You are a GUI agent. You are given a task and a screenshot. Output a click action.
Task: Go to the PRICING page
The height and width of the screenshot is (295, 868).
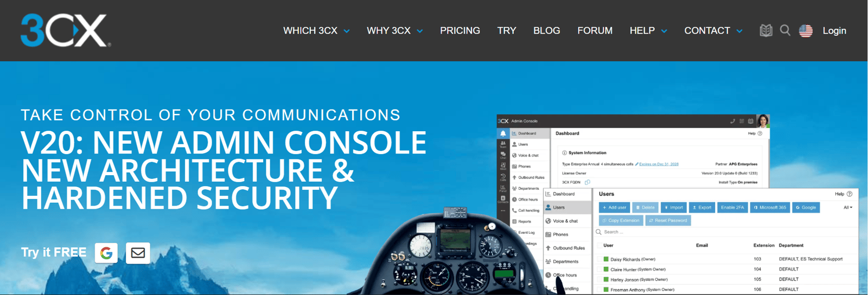point(460,31)
